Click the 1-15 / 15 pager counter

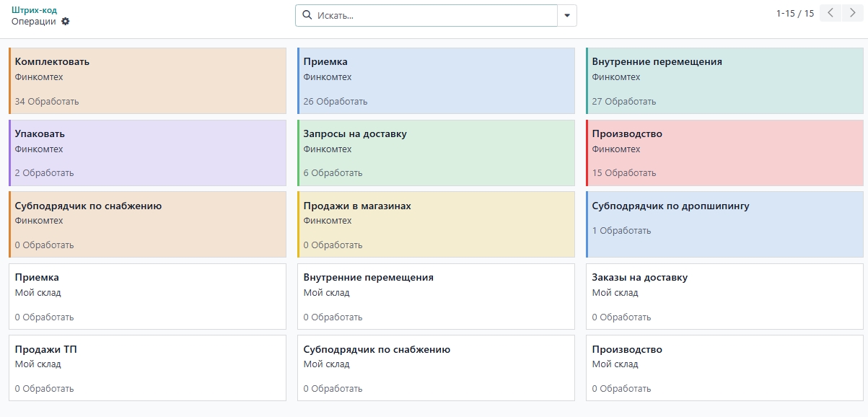(794, 13)
